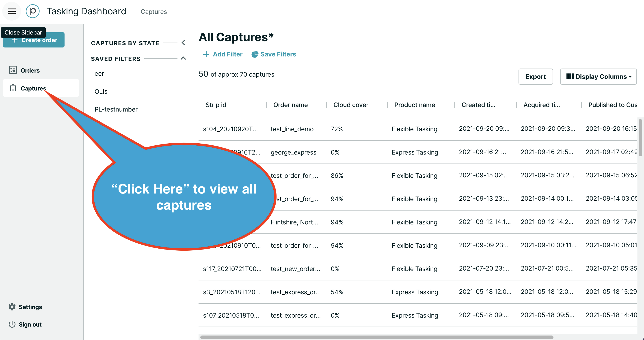644x340 pixels.
Task: Sort by the Cloud cover column header
Action: 350,105
